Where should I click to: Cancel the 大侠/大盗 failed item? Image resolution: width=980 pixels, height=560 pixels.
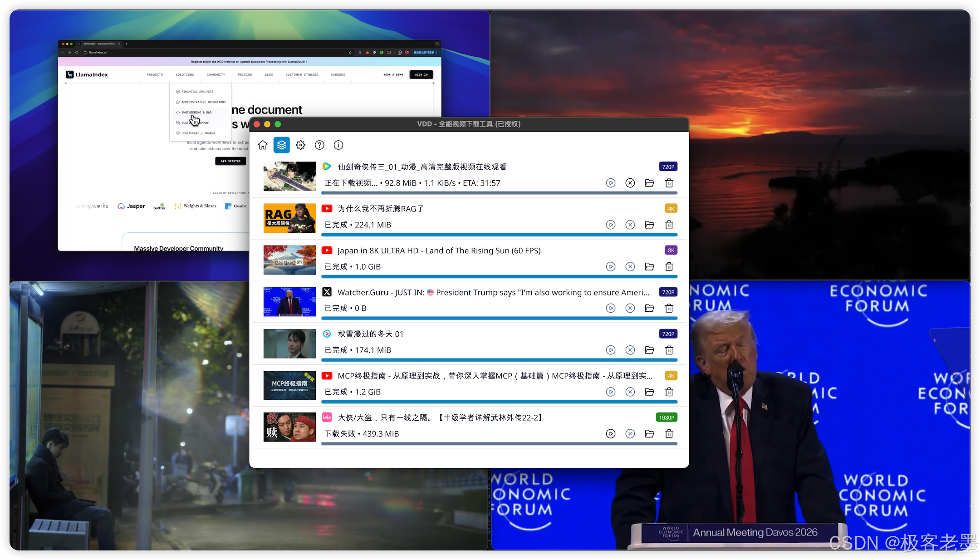630,433
